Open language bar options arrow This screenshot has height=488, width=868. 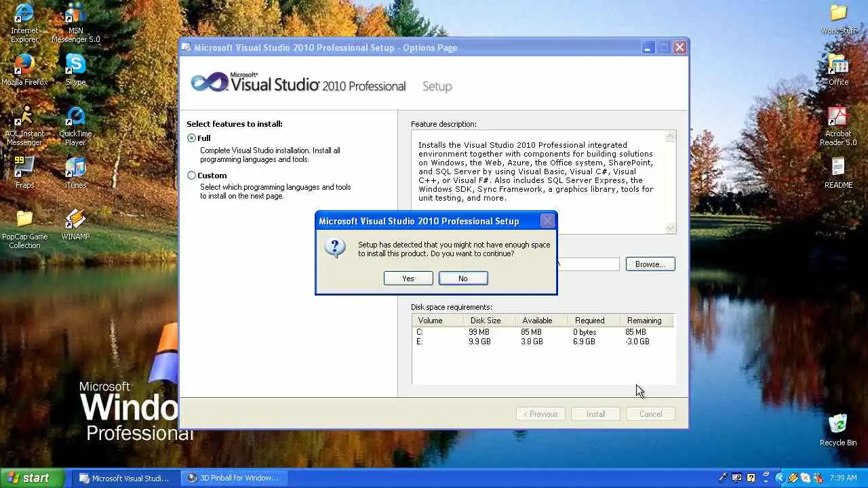[766, 481]
